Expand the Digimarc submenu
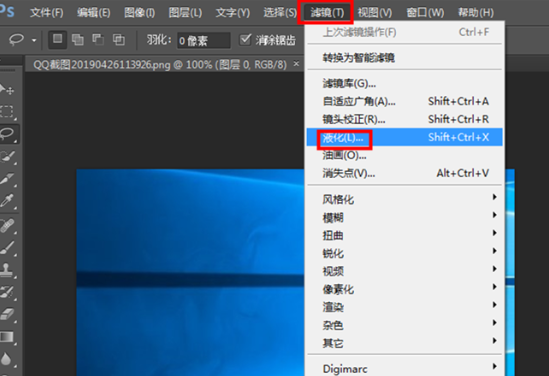549x376 pixels. [404, 368]
